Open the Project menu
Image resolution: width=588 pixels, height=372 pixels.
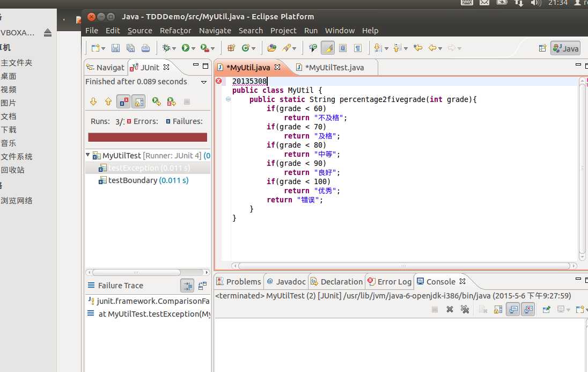click(x=283, y=31)
